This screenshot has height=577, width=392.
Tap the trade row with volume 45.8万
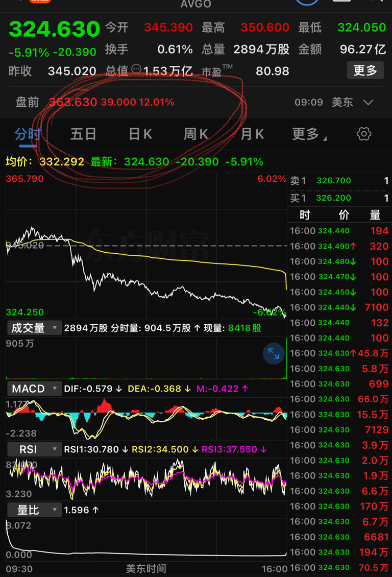click(339, 353)
